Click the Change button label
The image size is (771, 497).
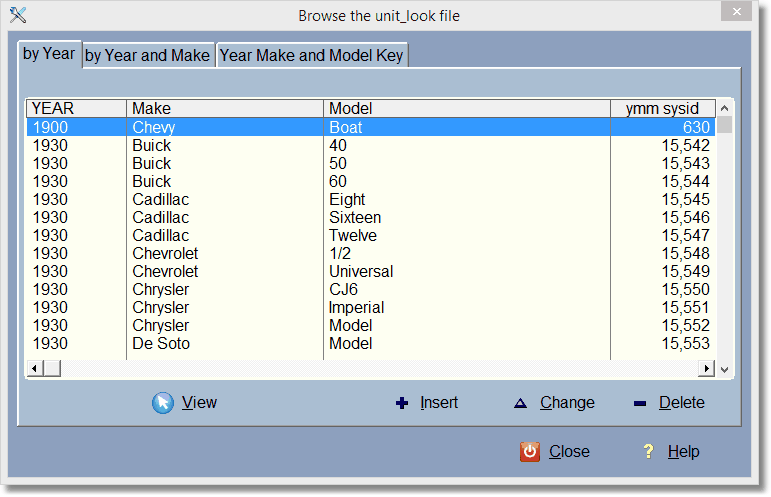pos(567,403)
